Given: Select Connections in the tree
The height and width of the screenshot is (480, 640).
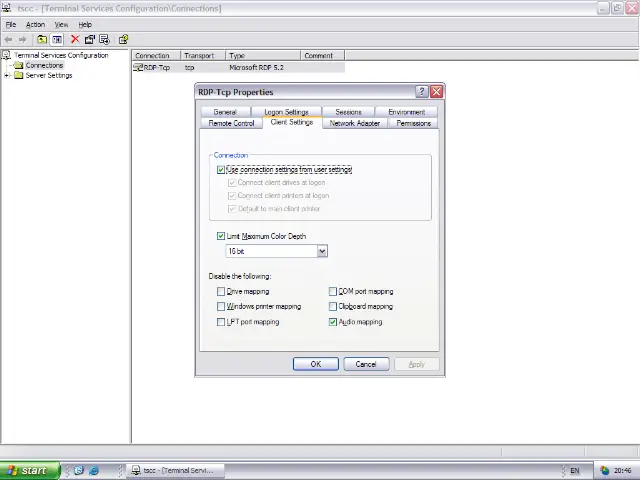Looking at the screenshot, I should click(x=44, y=65).
